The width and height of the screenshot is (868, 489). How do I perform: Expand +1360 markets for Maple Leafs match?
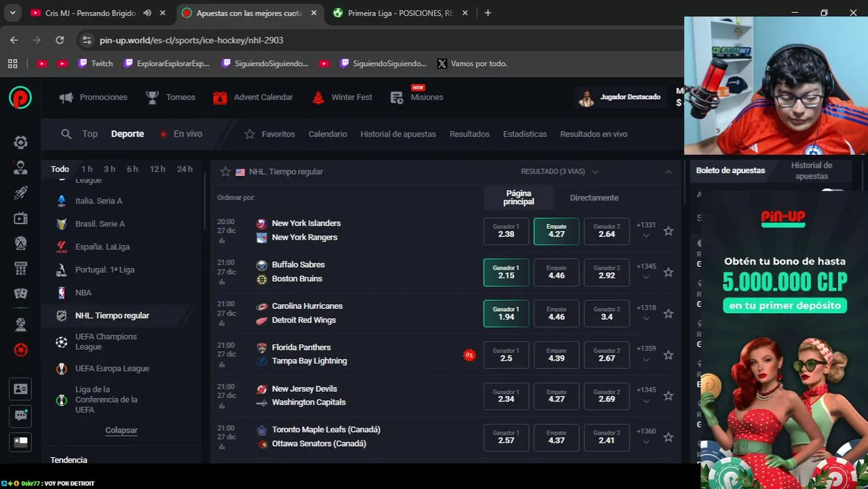pyautogui.click(x=646, y=436)
